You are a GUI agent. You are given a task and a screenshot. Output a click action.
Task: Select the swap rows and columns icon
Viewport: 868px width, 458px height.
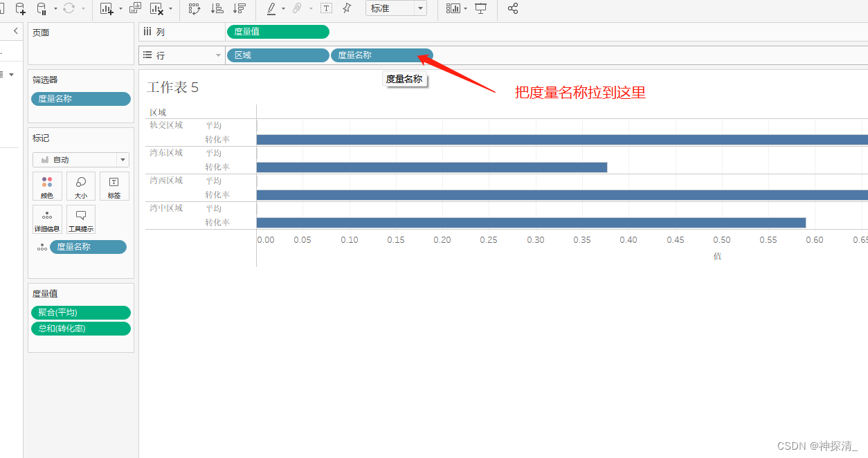pos(194,9)
